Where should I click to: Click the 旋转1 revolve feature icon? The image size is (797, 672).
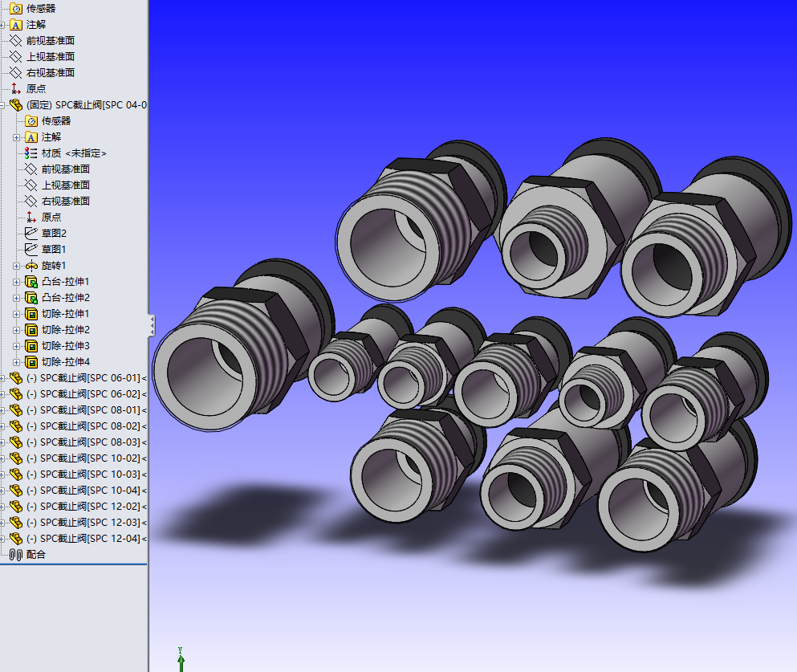(x=31, y=266)
